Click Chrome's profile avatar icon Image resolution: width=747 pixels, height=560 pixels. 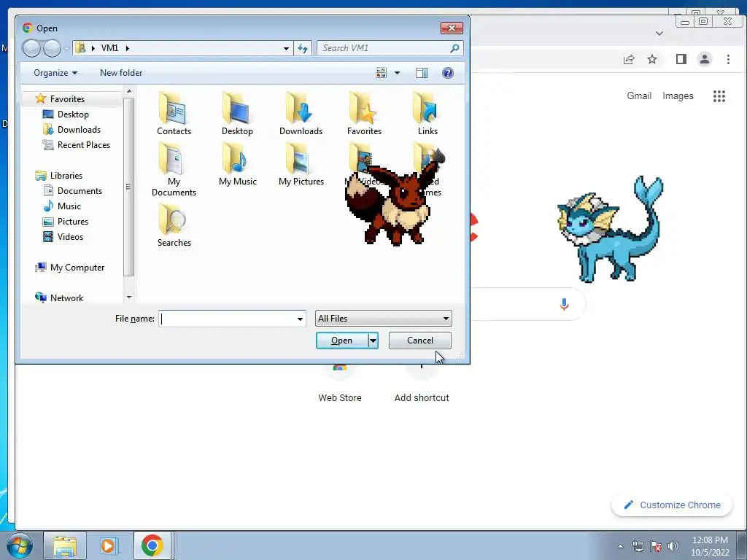[705, 59]
